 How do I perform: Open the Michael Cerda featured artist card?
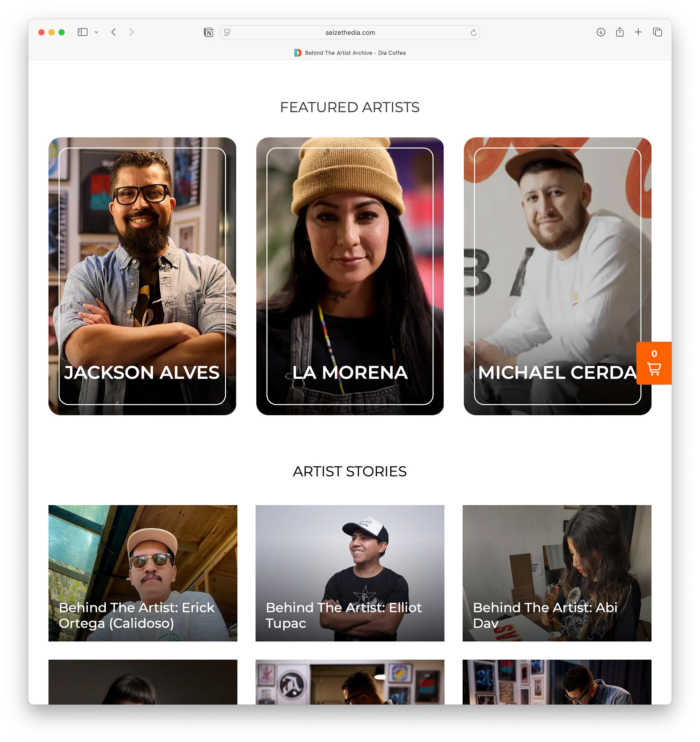(557, 276)
